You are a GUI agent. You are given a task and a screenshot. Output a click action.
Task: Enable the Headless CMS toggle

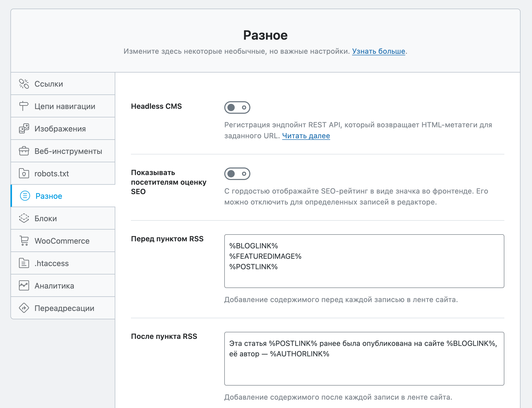coord(237,107)
